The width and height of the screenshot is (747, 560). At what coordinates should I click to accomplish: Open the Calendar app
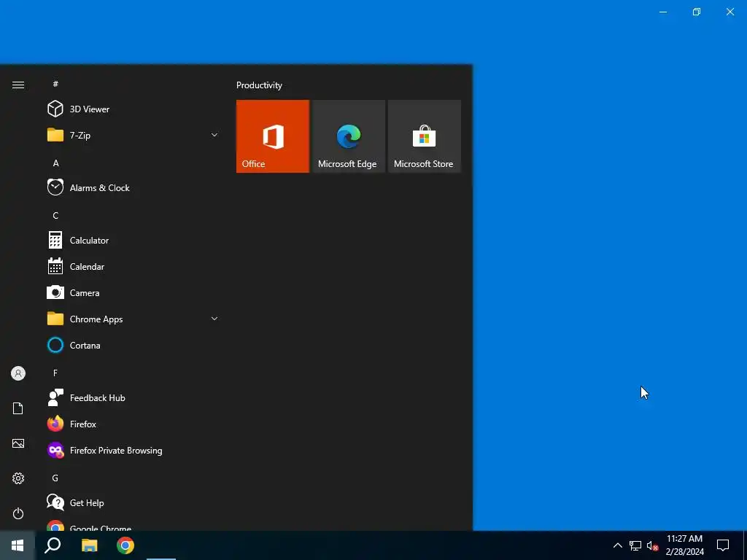pos(133,267)
